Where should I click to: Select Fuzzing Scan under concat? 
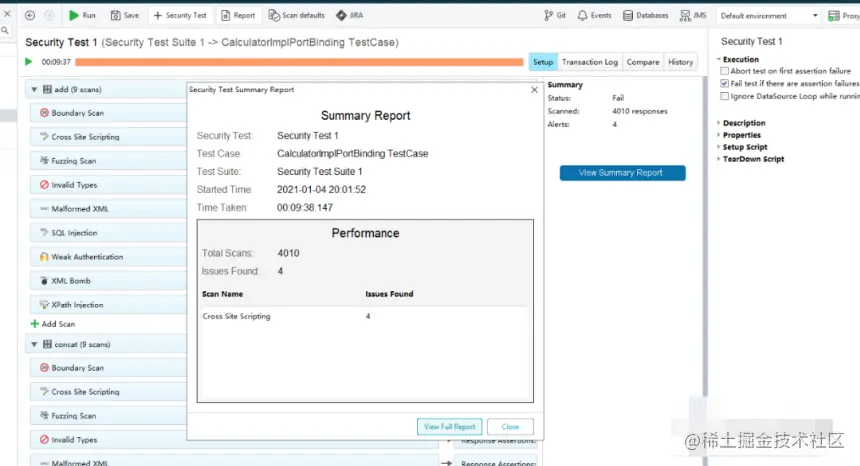(x=109, y=416)
